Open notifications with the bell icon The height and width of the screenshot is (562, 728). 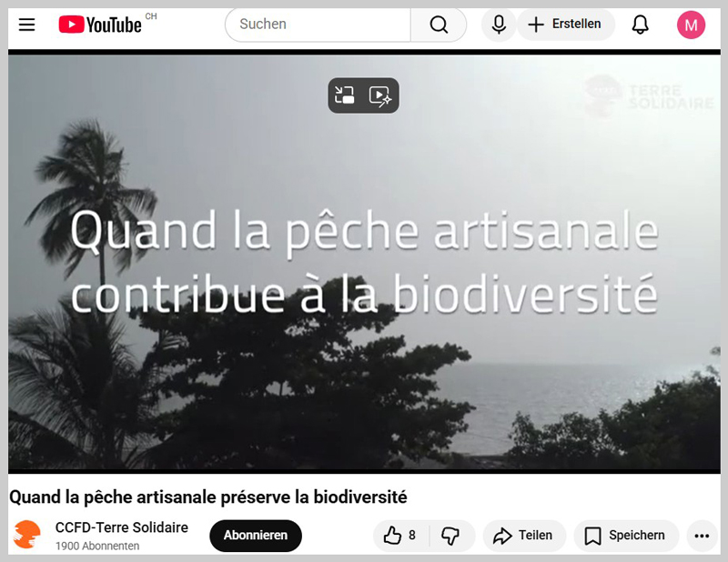[x=641, y=25]
